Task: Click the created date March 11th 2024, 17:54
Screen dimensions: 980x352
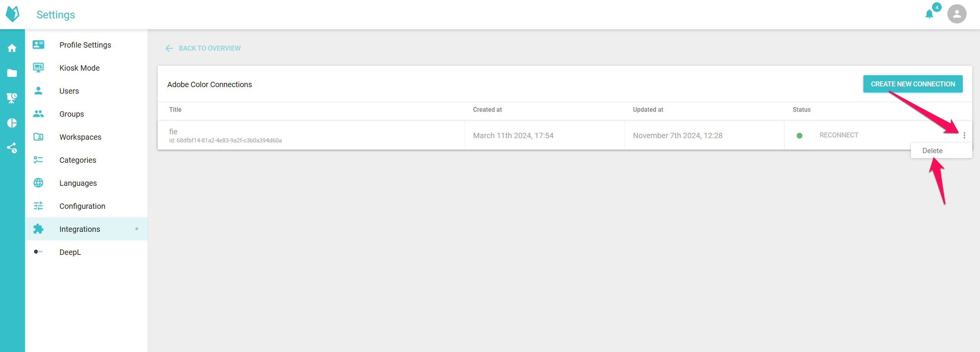Action: (513, 136)
